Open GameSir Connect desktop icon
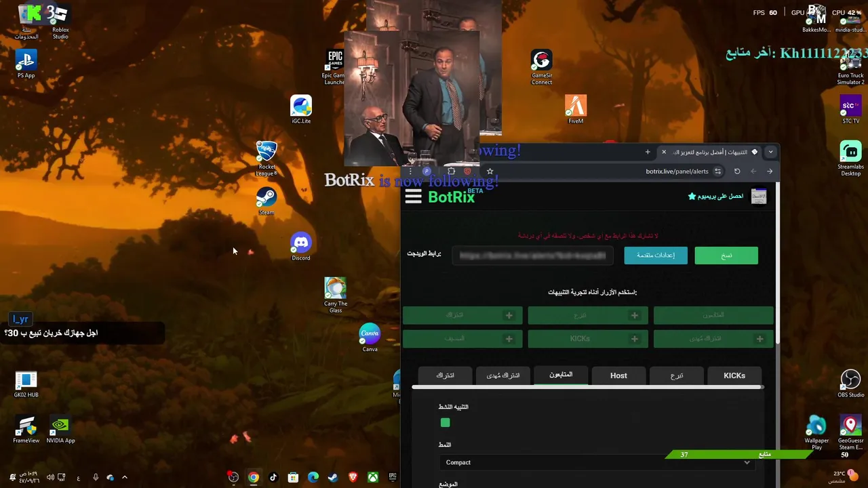 tap(541, 68)
